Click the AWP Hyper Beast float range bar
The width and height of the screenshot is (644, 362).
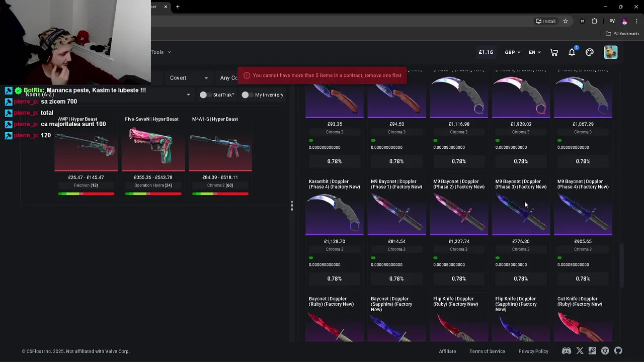coord(86,194)
